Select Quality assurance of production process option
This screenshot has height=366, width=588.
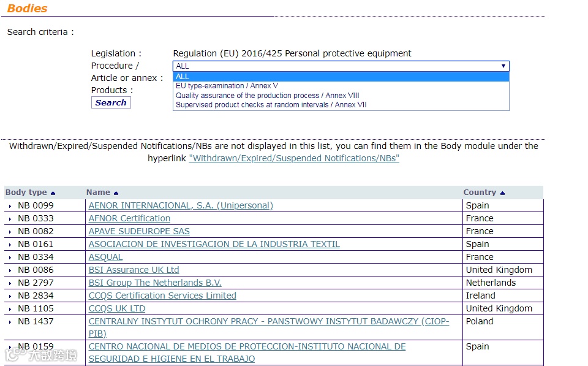(x=341, y=96)
